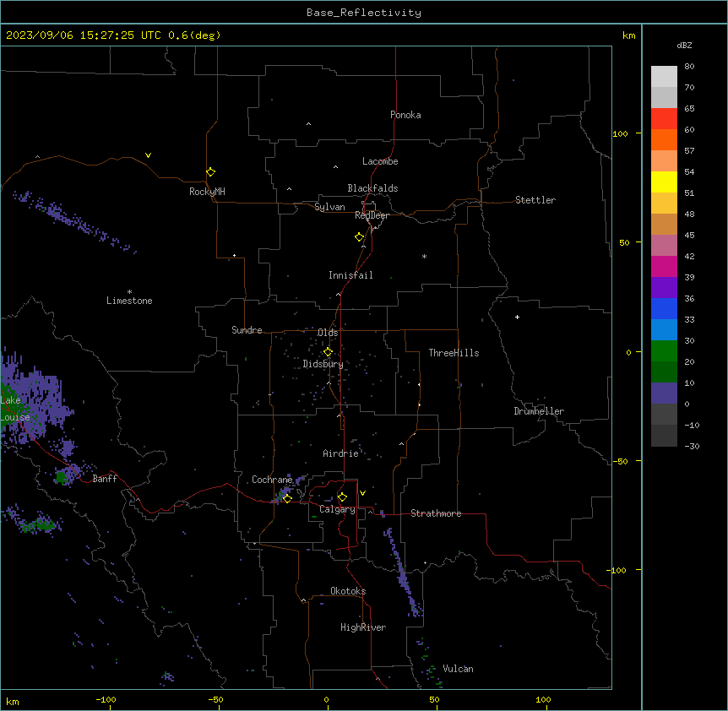Click the Vulcan town label
The height and width of the screenshot is (711, 728).
pos(458,669)
